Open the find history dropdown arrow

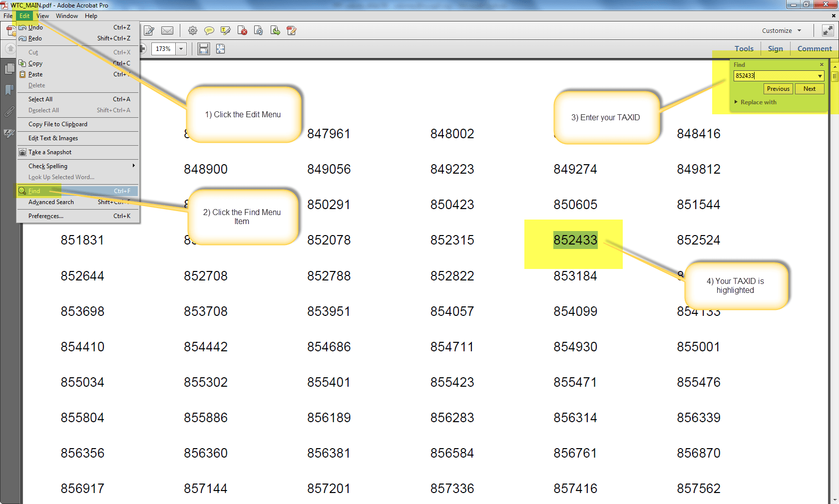pos(820,76)
